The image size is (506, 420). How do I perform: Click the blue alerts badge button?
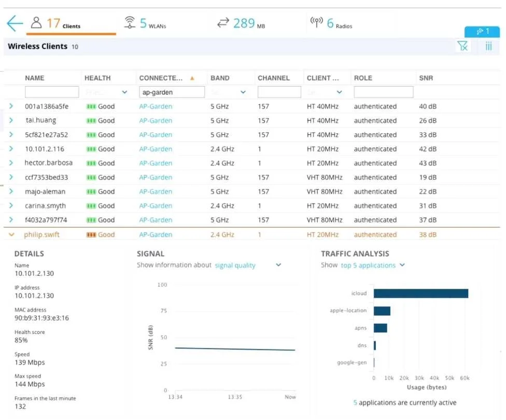(482, 32)
